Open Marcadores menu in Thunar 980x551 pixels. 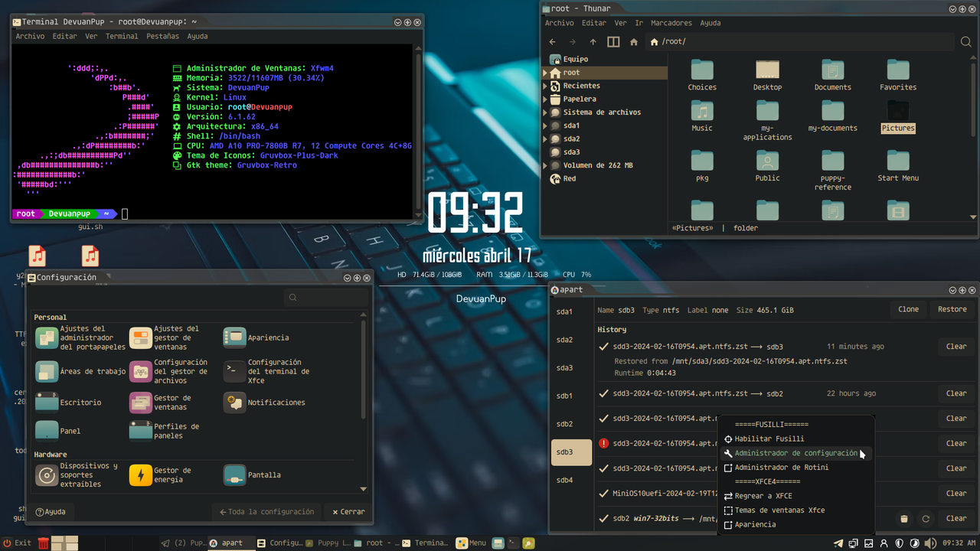tap(671, 23)
